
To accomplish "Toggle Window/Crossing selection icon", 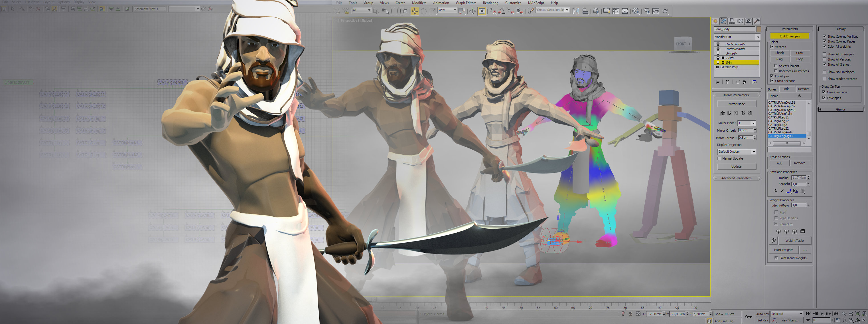I will tap(404, 11).
